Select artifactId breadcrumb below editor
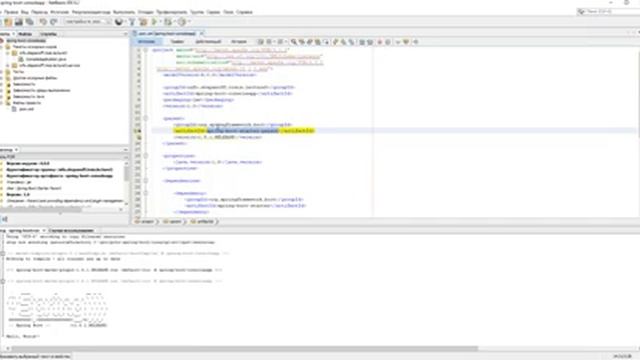Image resolution: width=640 pixels, height=360 pixels. pyautogui.click(x=202, y=222)
